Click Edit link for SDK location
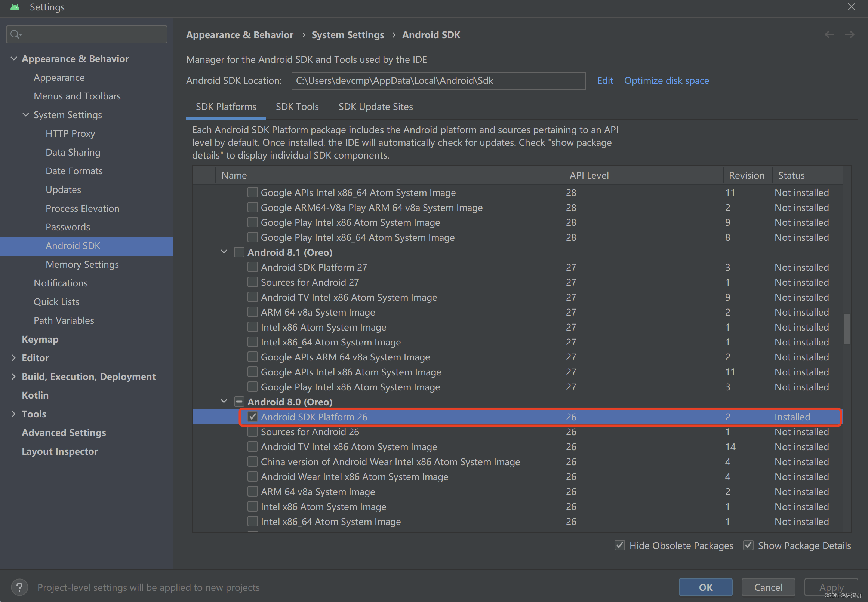This screenshot has width=868, height=602. (605, 80)
